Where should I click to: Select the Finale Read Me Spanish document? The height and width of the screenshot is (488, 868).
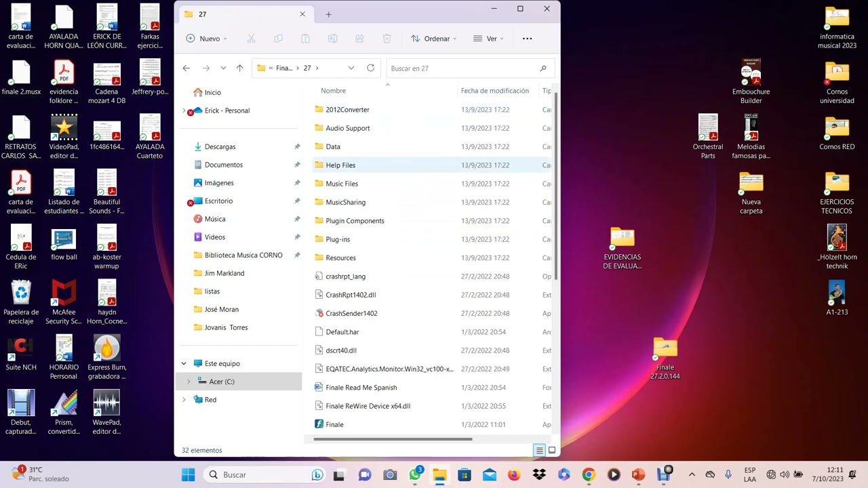(361, 388)
